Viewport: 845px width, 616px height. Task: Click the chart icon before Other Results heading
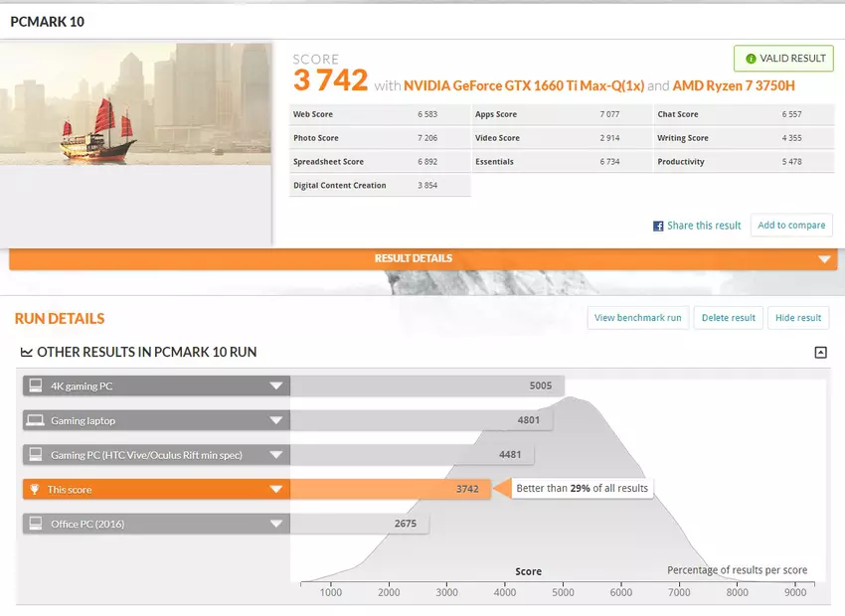26,353
